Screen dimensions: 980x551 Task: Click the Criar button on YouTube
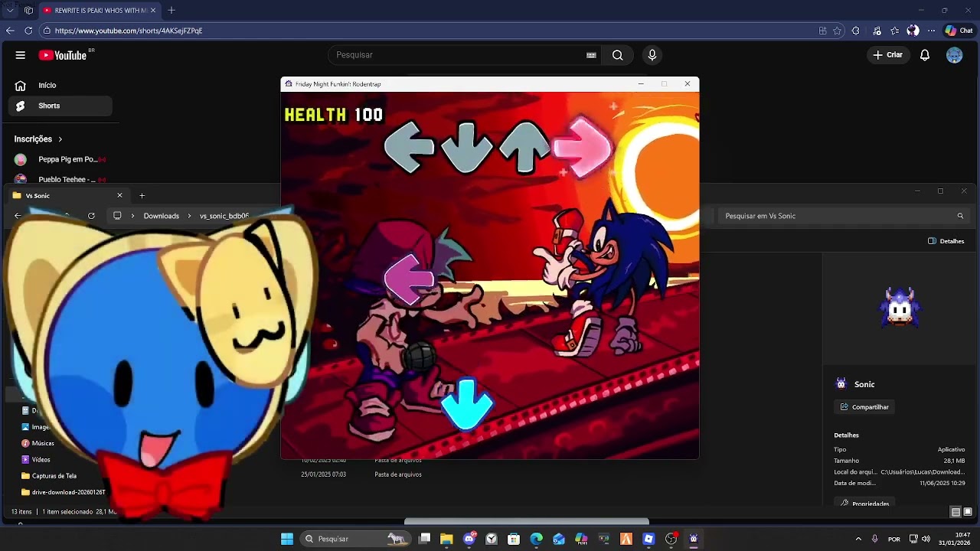pos(888,55)
